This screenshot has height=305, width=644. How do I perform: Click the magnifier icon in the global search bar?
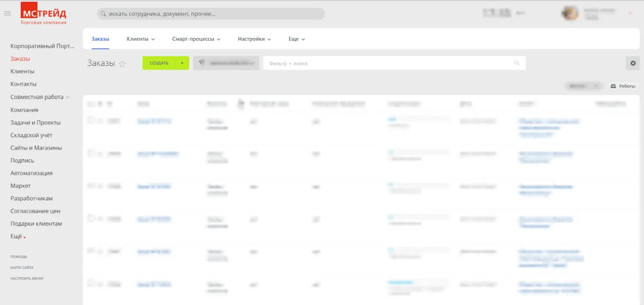coord(103,14)
